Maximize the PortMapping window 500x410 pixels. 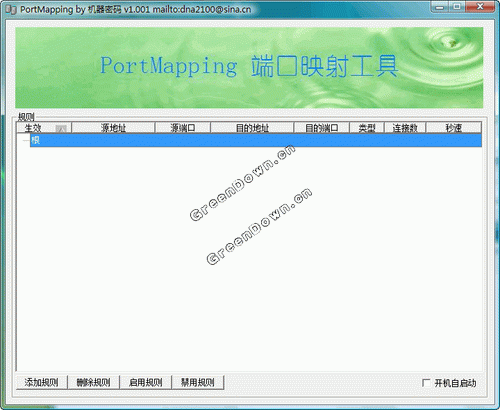pos(457,7)
